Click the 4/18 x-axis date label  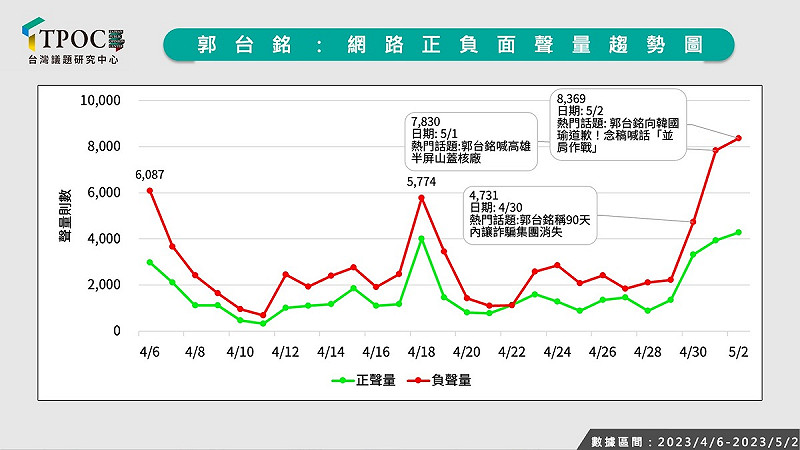(421, 353)
